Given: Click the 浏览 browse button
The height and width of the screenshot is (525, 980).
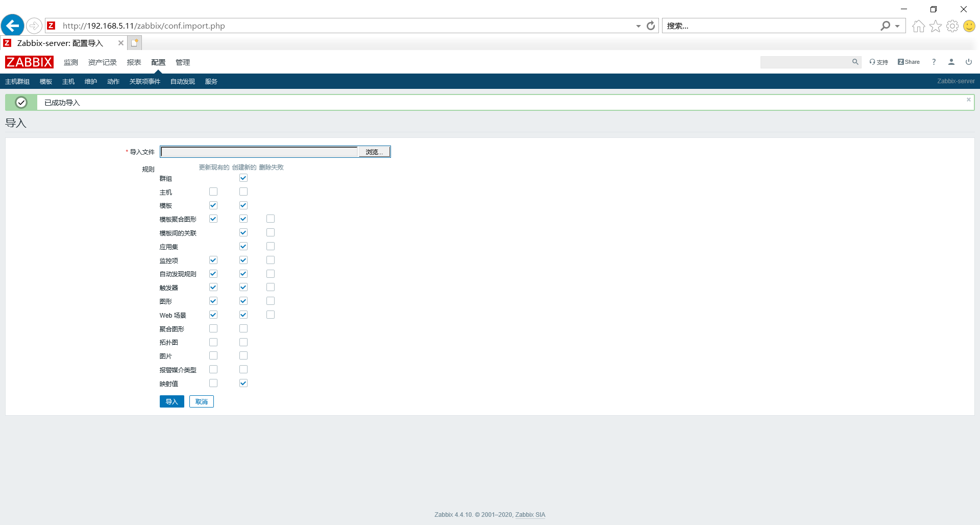Looking at the screenshot, I should (374, 152).
